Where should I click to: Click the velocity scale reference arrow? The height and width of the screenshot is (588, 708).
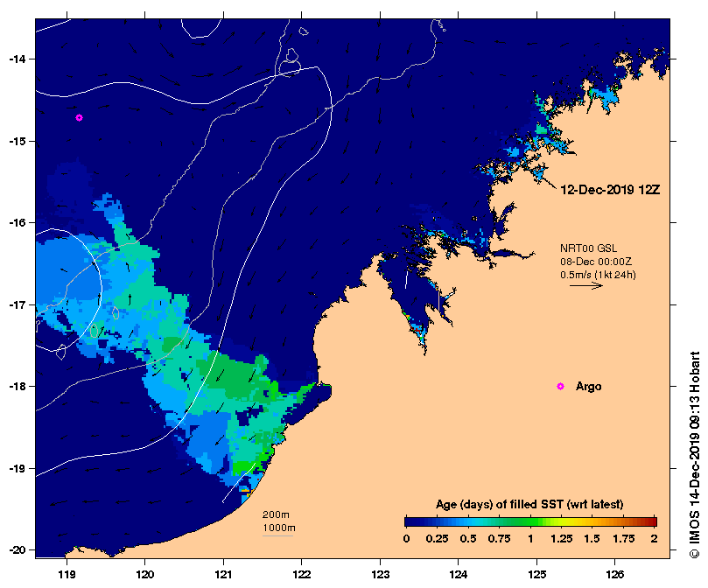(x=586, y=285)
